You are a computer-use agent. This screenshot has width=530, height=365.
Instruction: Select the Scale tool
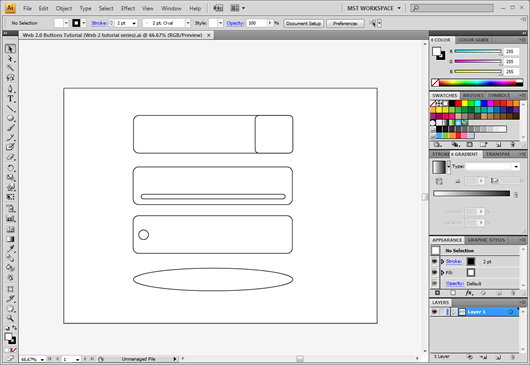pos(10,177)
